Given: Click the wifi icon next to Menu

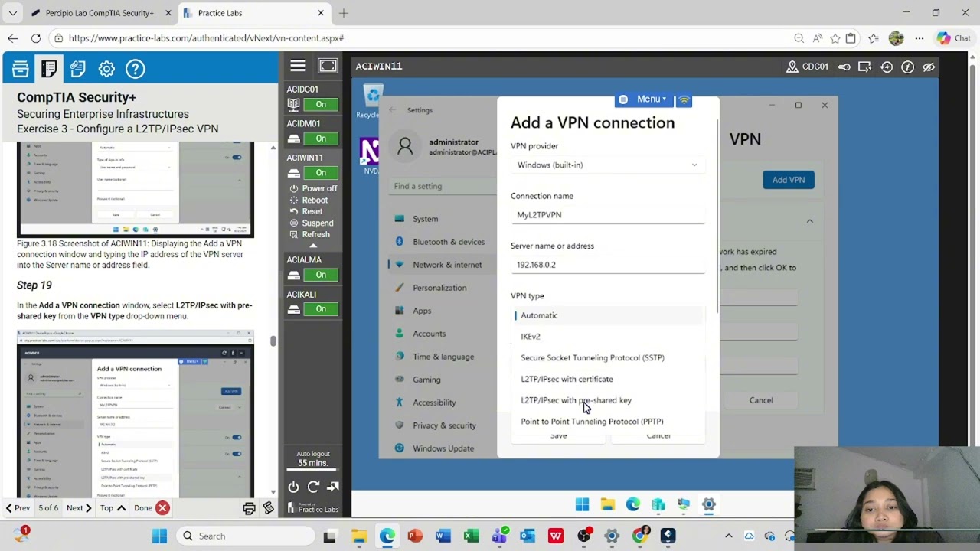Looking at the screenshot, I should [684, 99].
